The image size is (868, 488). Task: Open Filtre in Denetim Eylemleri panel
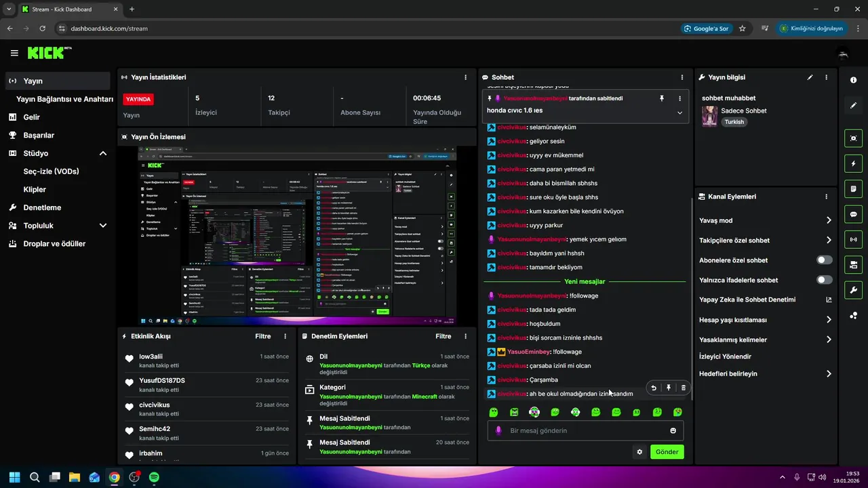click(x=443, y=336)
